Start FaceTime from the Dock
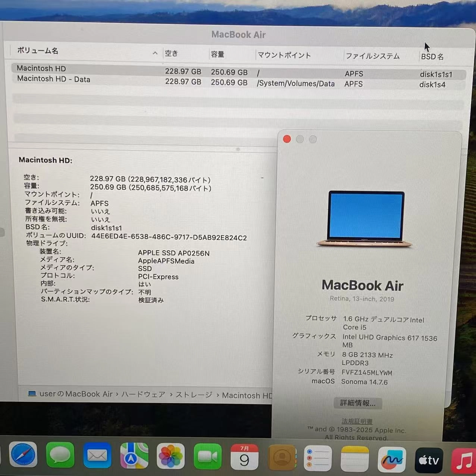 click(x=208, y=455)
